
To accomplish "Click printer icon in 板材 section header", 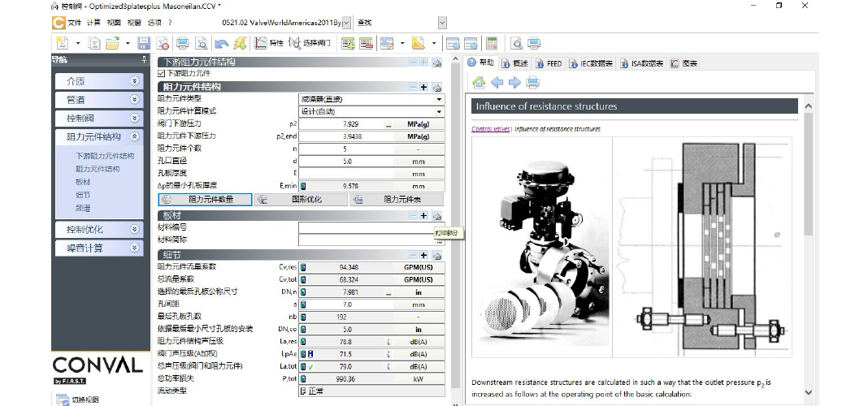I will tap(436, 216).
